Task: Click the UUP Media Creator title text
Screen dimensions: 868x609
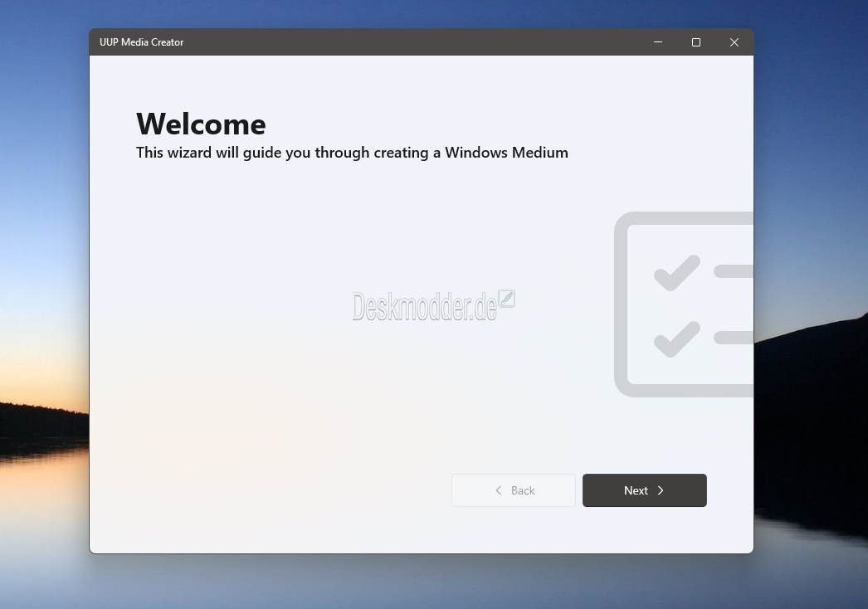Action: [141, 42]
